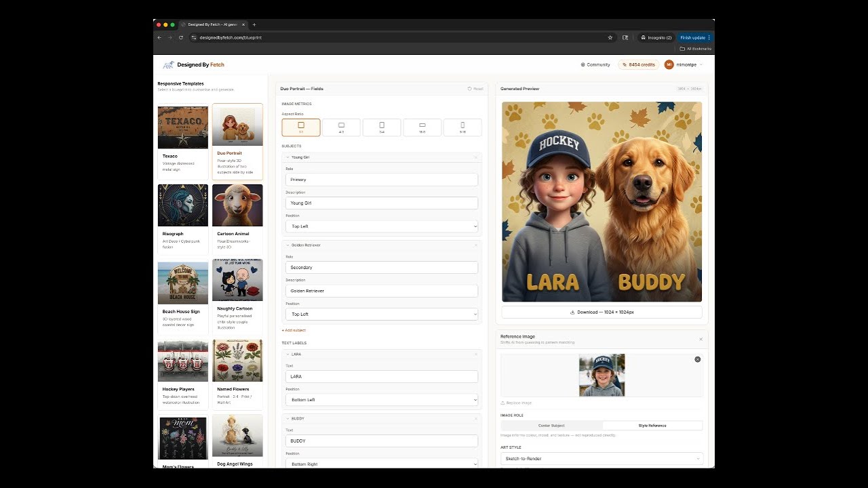The width and height of the screenshot is (868, 488).
Task: Open Position dropdown for Golden Retriever
Action: click(x=382, y=314)
